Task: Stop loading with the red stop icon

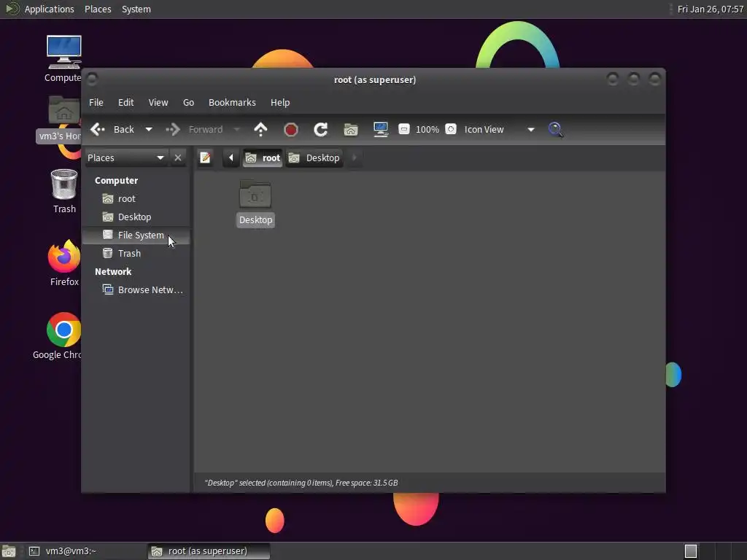Action: tap(290, 130)
